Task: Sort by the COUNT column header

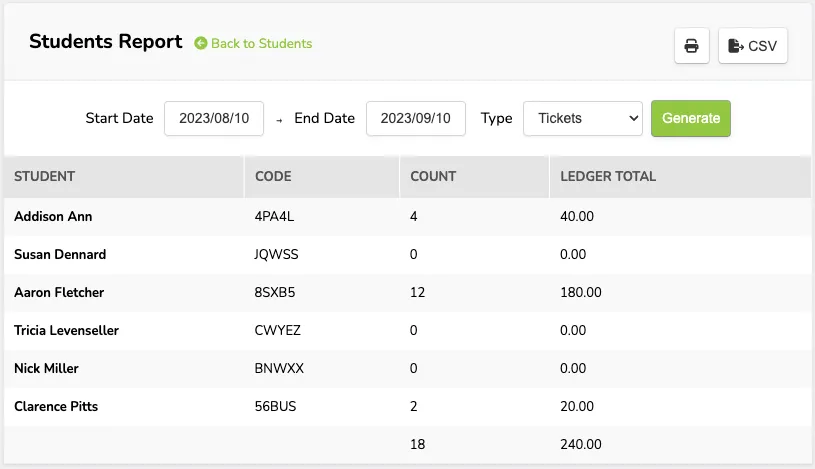Action: pos(433,176)
